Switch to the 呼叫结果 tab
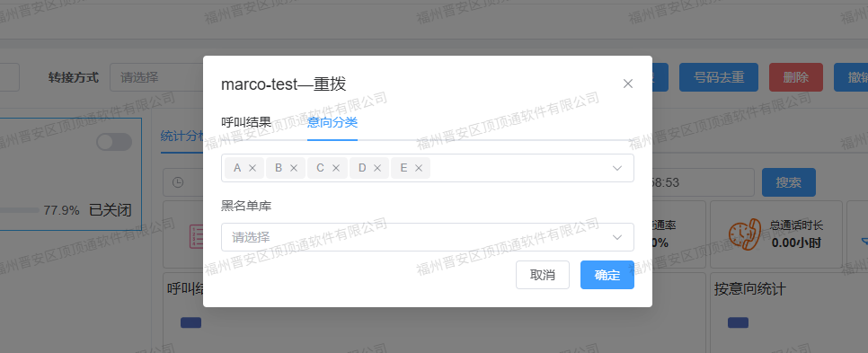This screenshot has width=868, height=353. pos(246,122)
